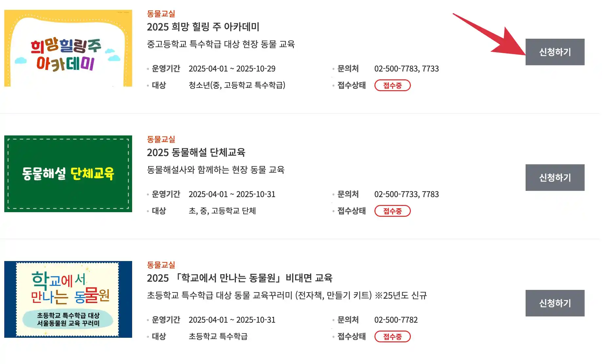Click the 운영기간 dates of 동물해설 단체교육
The width and height of the screenshot is (602, 364).
(x=232, y=194)
